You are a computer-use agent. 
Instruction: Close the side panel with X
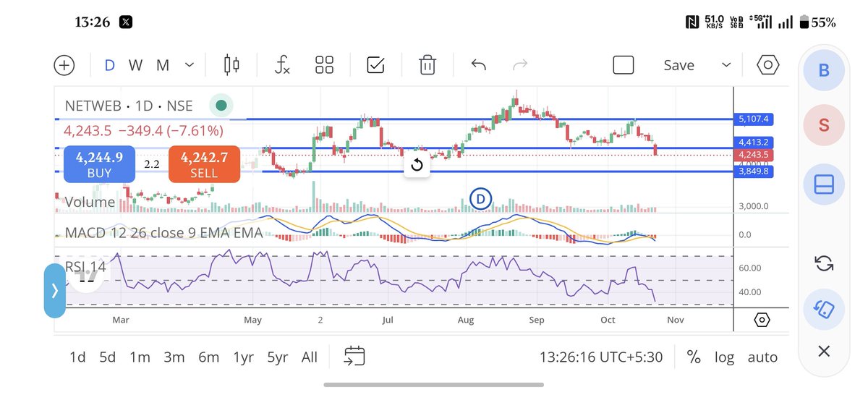pos(823,352)
